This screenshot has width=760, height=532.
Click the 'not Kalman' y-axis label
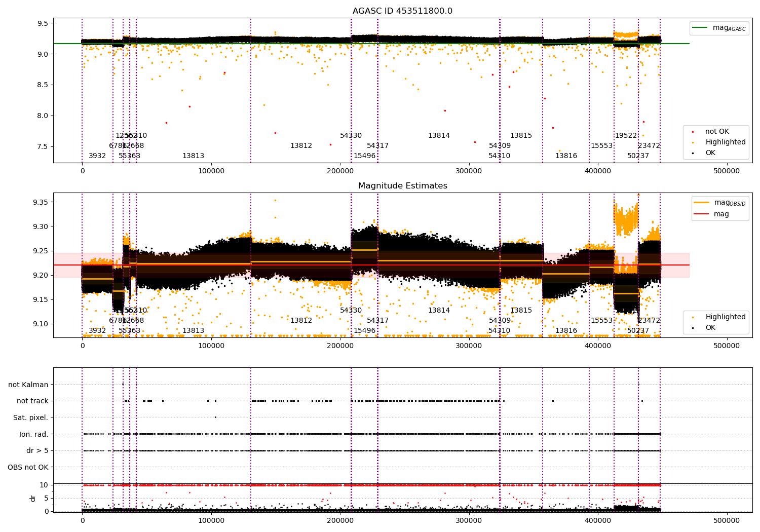[28, 385]
